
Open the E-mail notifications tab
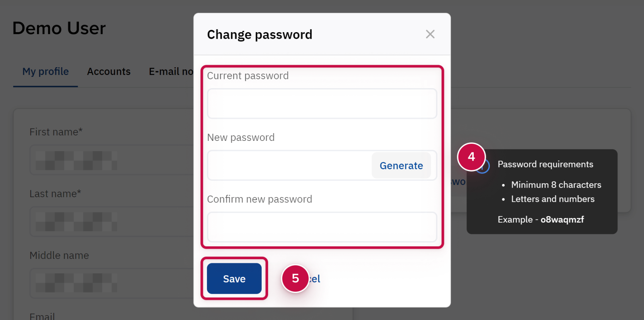tap(171, 72)
